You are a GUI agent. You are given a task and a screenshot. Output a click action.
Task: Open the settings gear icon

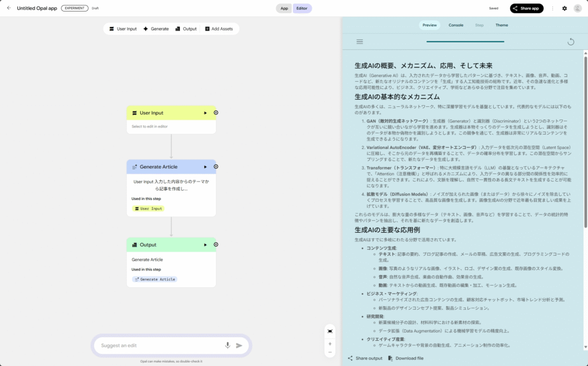click(x=564, y=9)
